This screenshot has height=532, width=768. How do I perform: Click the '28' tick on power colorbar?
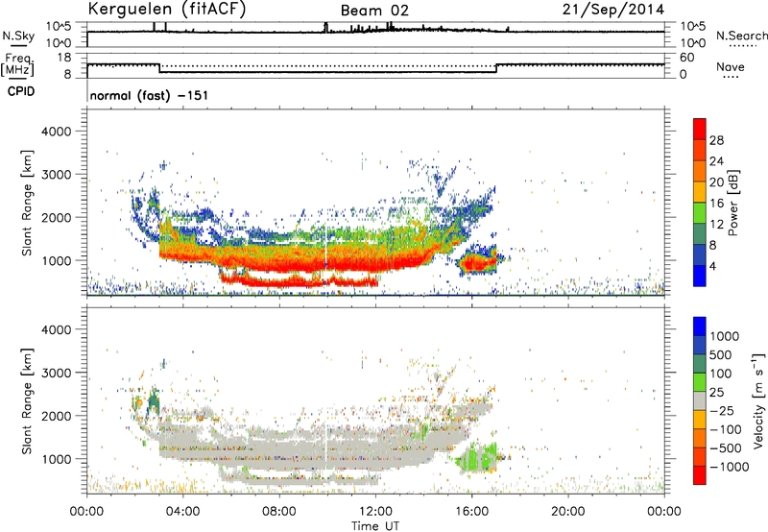[x=716, y=140]
